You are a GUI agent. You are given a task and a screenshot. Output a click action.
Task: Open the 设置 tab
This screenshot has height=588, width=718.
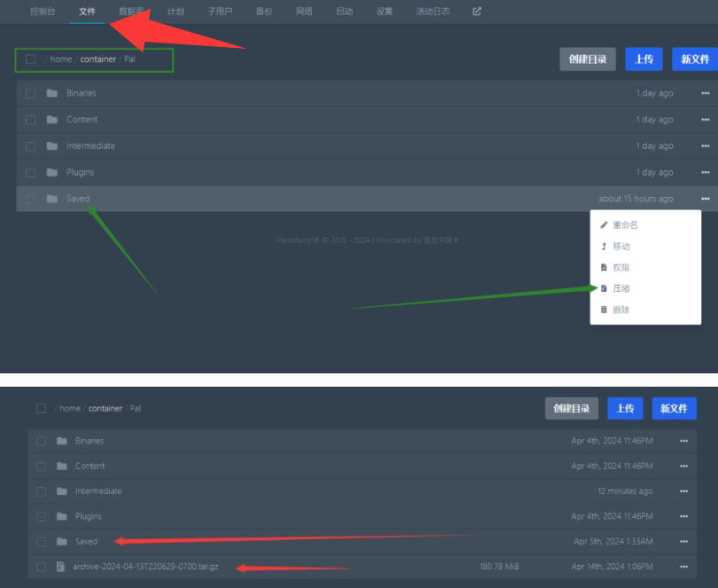384,12
